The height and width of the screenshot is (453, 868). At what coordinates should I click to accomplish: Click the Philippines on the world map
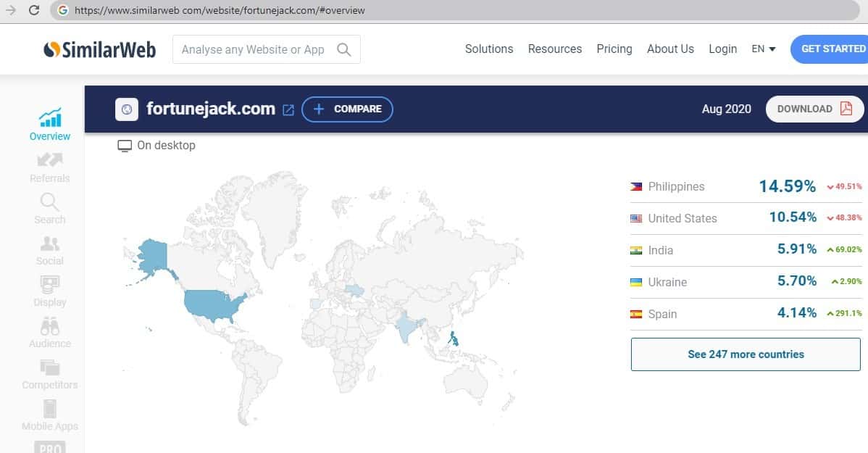(x=453, y=339)
